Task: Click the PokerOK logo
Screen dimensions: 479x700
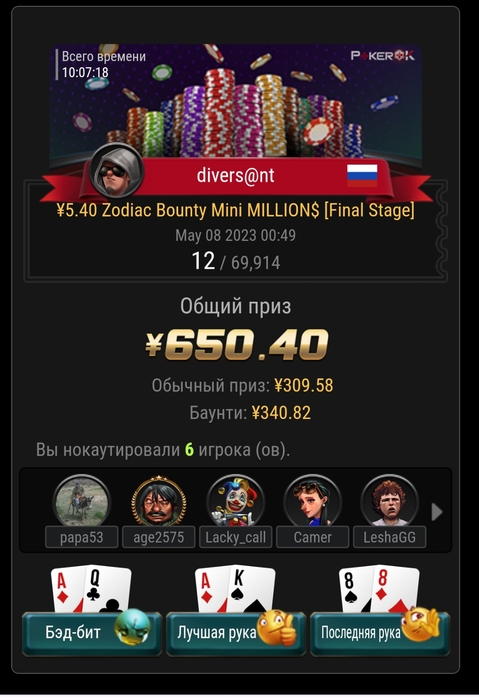Action: (383, 56)
